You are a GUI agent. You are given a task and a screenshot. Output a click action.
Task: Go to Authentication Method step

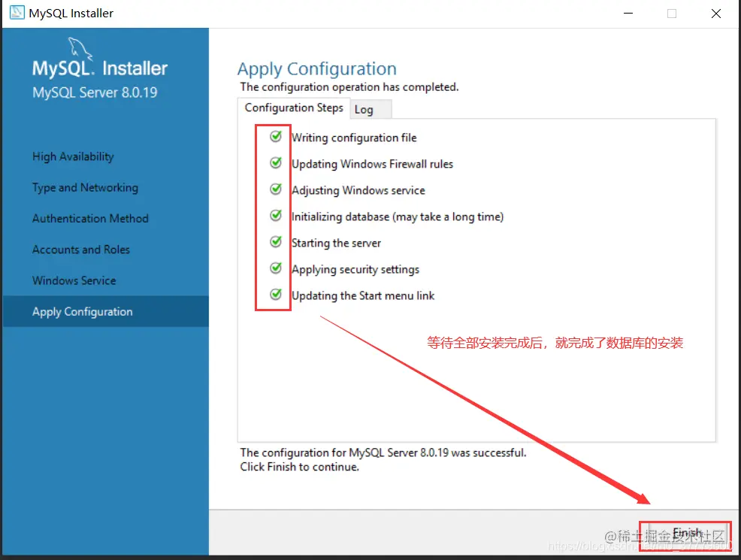90,218
